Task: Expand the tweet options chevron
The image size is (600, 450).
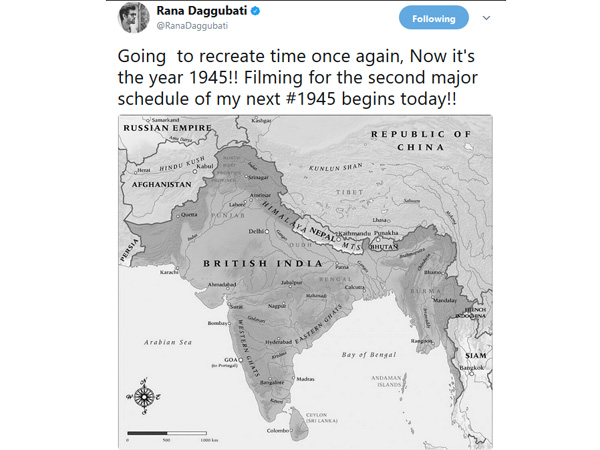Action: click(x=486, y=18)
